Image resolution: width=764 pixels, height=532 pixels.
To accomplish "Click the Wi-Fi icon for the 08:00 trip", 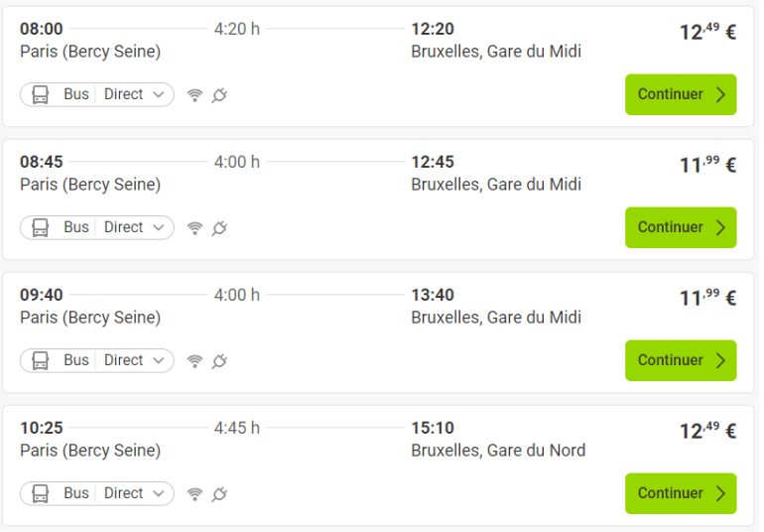I will [x=194, y=95].
